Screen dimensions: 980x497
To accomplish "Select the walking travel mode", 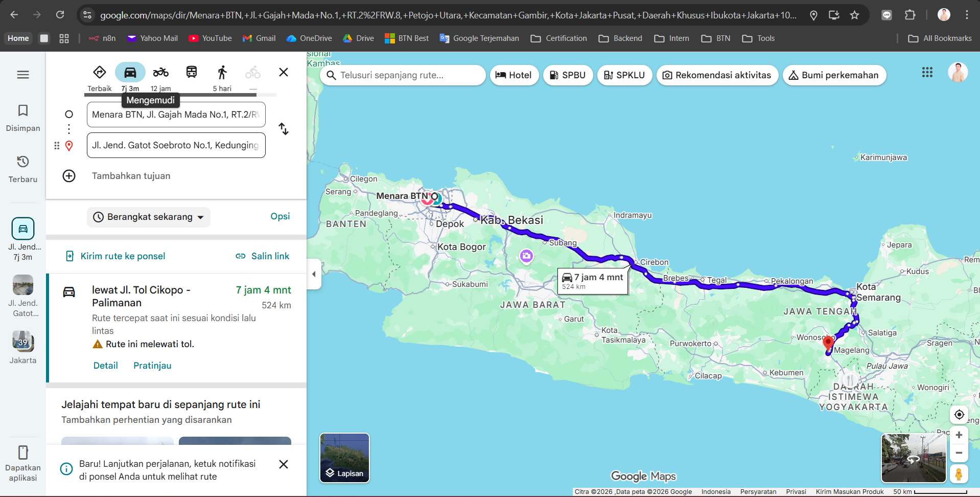I will 222,73.
